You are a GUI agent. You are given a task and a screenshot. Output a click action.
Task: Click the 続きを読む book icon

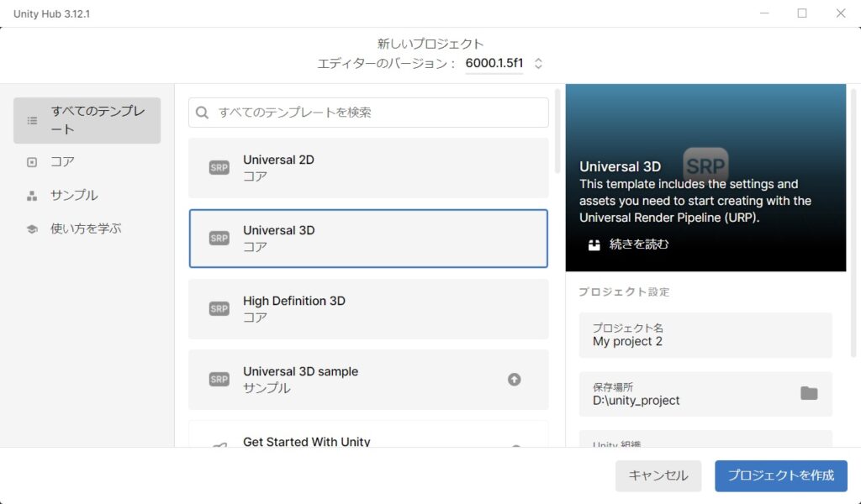(594, 245)
